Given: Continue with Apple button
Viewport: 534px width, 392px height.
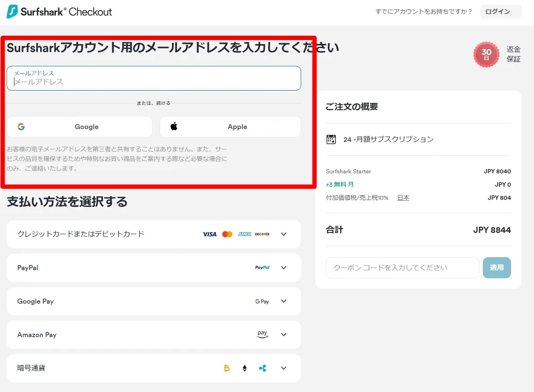Looking at the screenshot, I should tap(231, 126).
